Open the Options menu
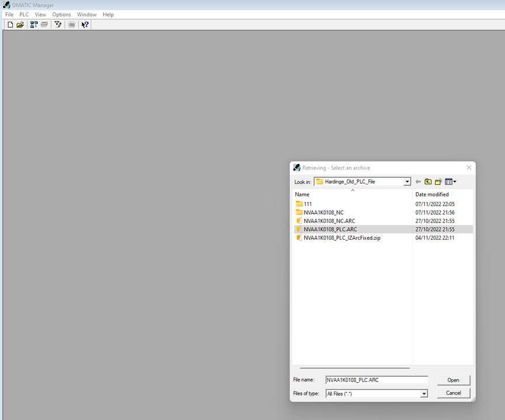 pos(61,15)
